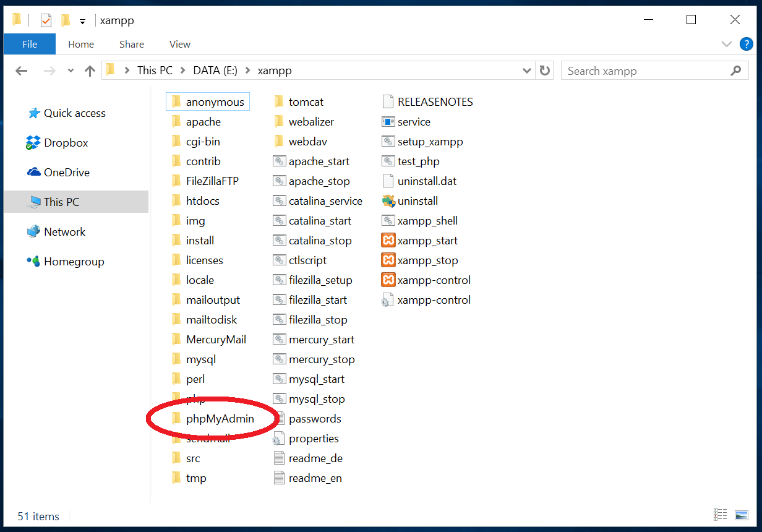The width and height of the screenshot is (762, 532).
Task: Select the passwords text file
Action: [x=307, y=419]
